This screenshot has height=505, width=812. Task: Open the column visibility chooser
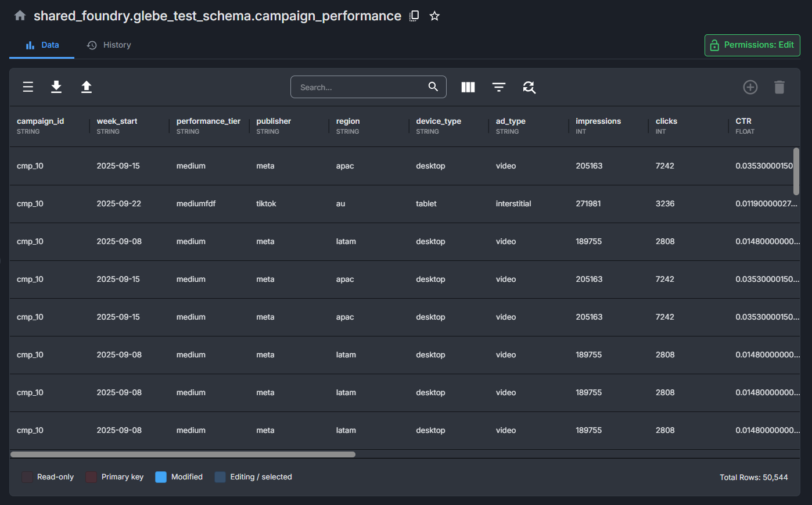(x=468, y=87)
